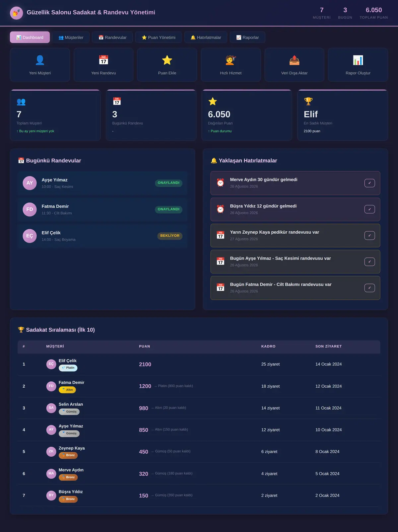Click the nail polish salon logo icon
The width and height of the screenshot is (398, 532).
[17, 13]
